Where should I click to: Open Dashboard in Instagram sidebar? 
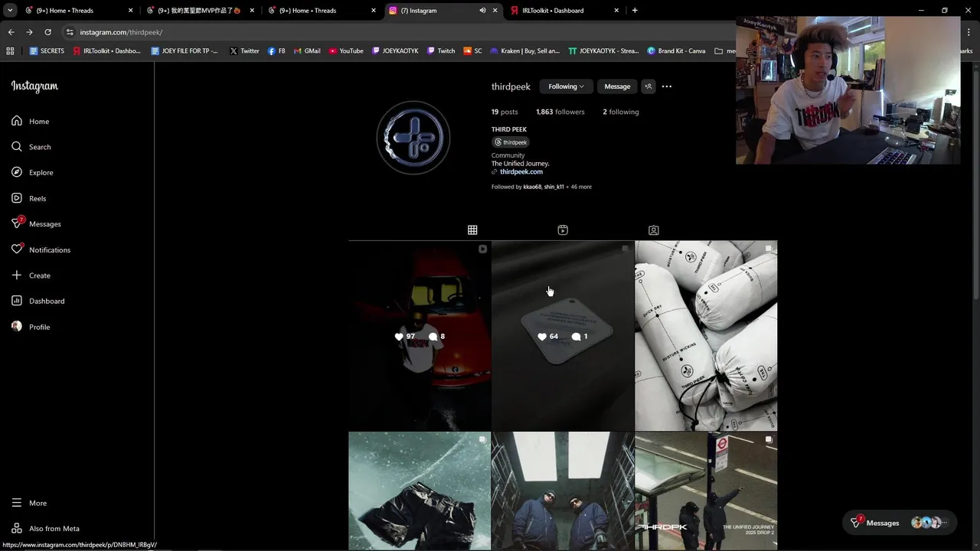tap(38, 301)
